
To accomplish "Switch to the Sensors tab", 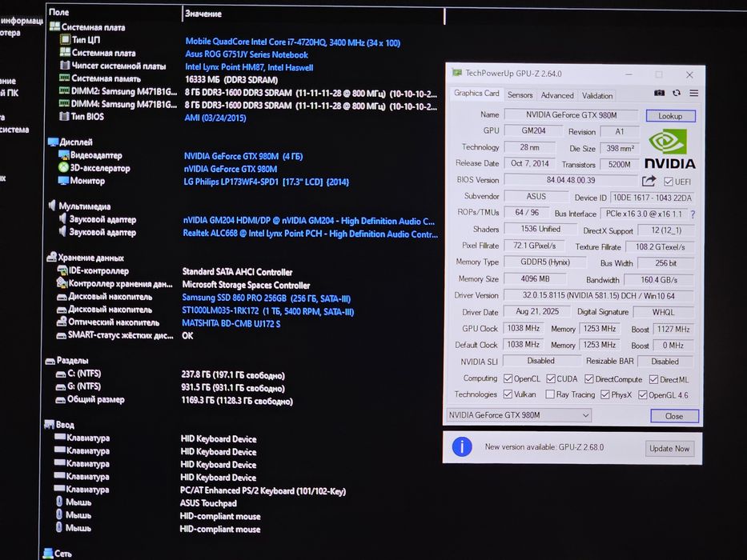I will point(520,94).
